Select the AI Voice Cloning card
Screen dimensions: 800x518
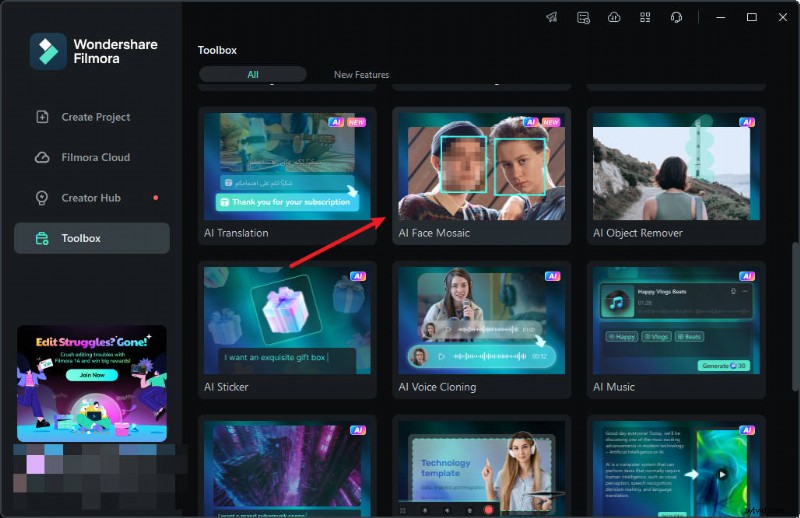481,330
